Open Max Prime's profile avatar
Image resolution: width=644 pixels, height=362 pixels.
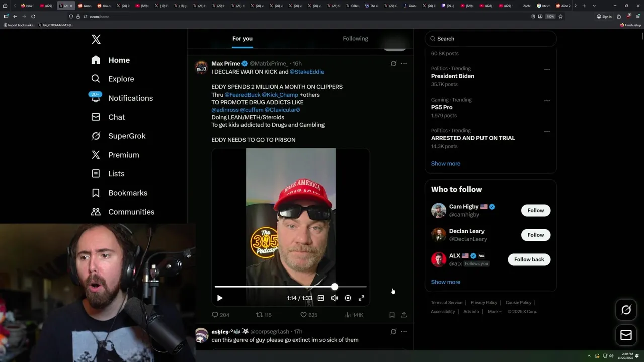click(x=201, y=68)
